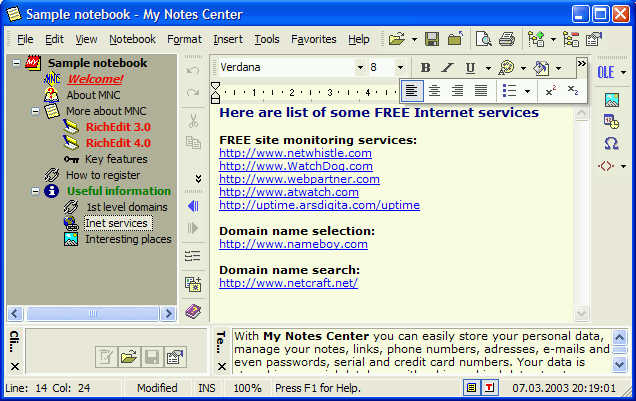Open the netcraft.net link
Screen dimensions: 636x401
(x=288, y=283)
